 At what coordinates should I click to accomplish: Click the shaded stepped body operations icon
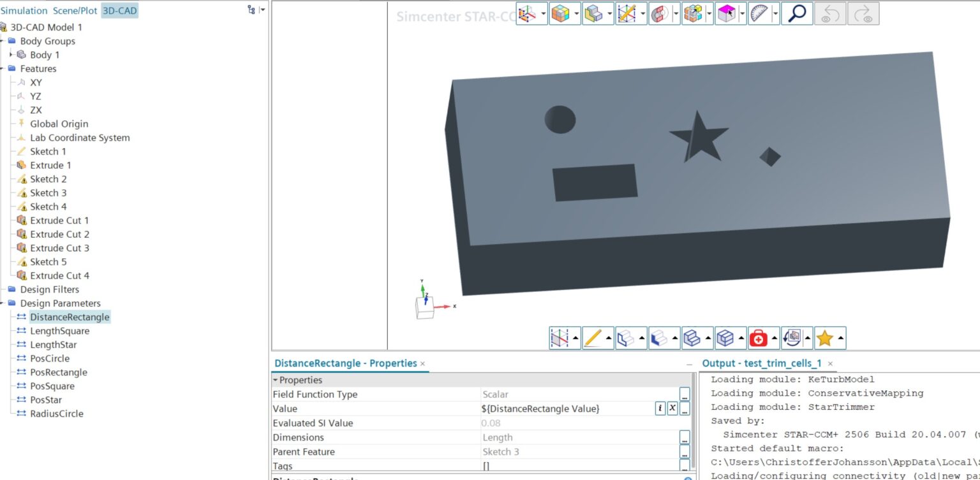(x=692, y=338)
